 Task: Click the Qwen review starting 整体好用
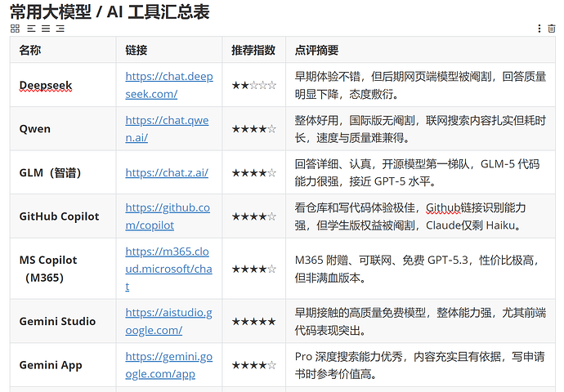[420, 129]
